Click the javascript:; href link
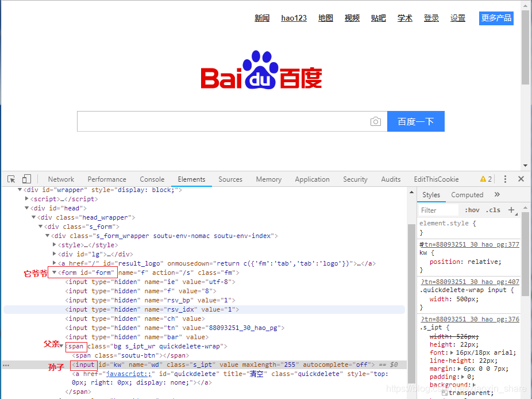The width and height of the screenshot is (532, 399). (129, 374)
